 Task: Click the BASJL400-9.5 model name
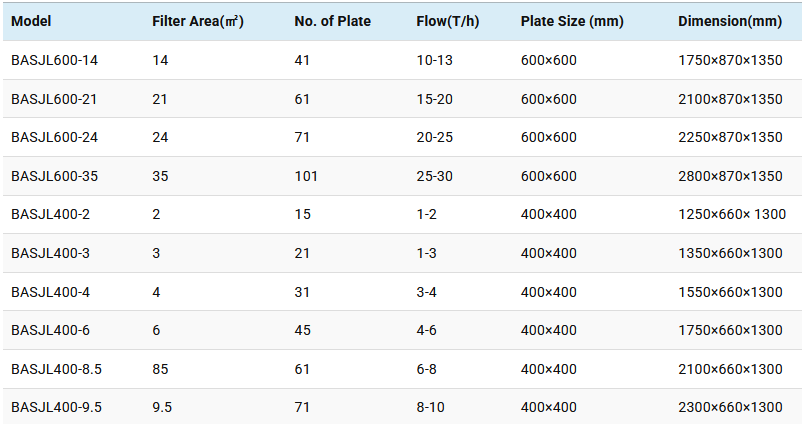[x=56, y=407]
